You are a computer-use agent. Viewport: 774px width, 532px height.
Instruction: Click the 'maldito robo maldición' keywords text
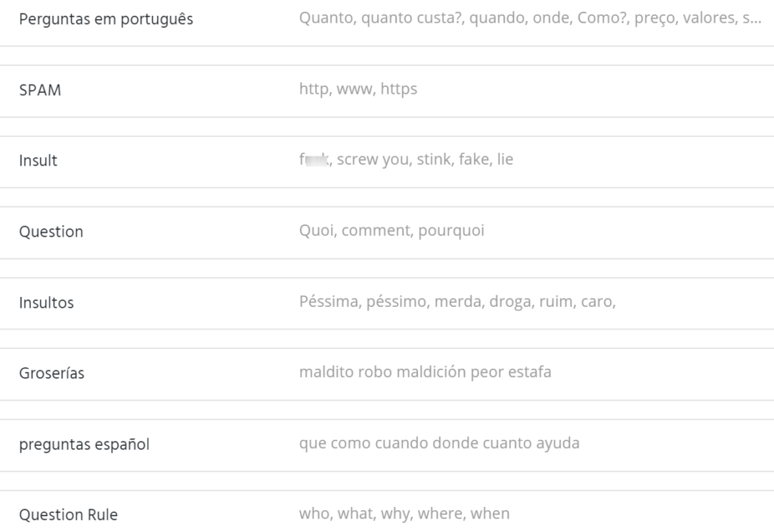click(x=425, y=372)
